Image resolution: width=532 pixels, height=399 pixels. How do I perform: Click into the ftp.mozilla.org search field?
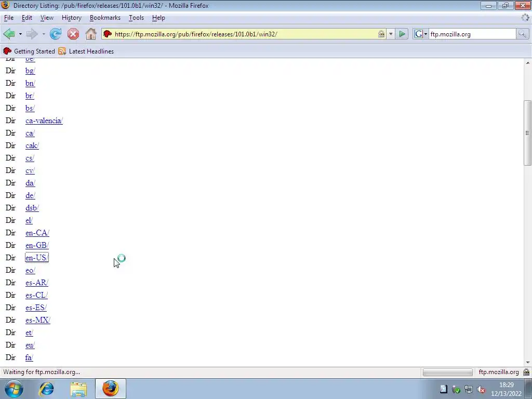tap(472, 34)
